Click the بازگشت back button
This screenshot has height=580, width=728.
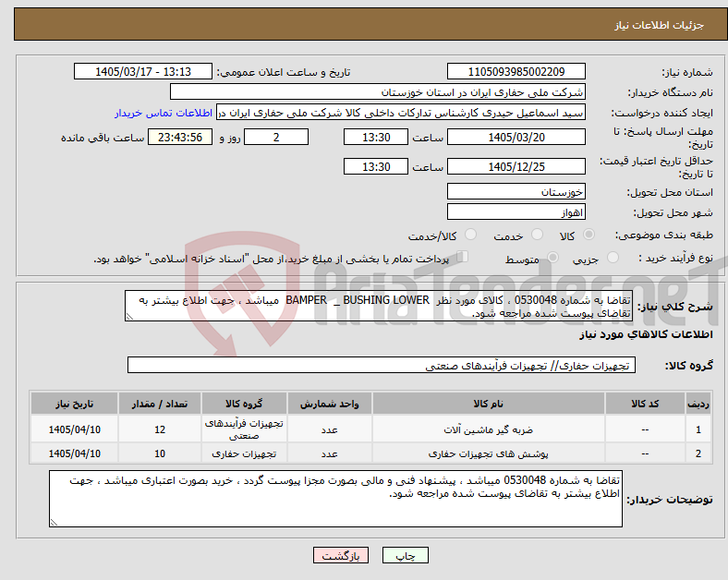click(x=341, y=555)
